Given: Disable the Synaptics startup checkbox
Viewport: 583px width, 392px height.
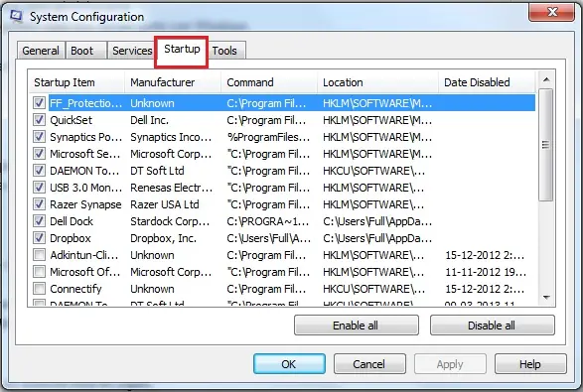Looking at the screenshot, I should 39,137.
